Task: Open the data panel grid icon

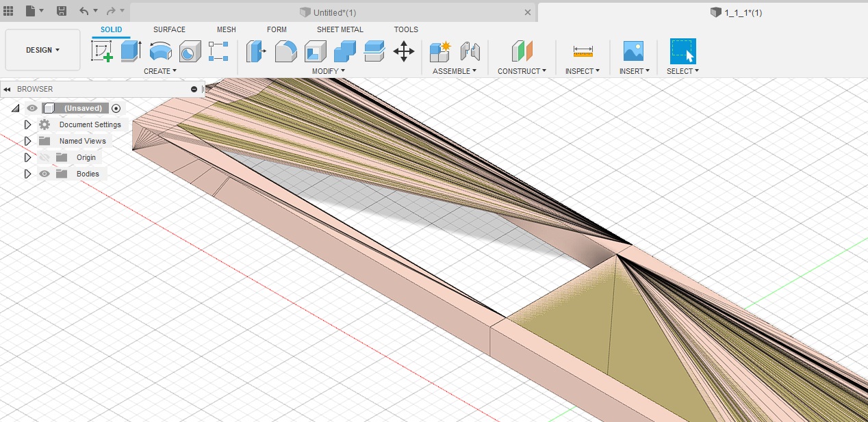Action: point(9,11)
